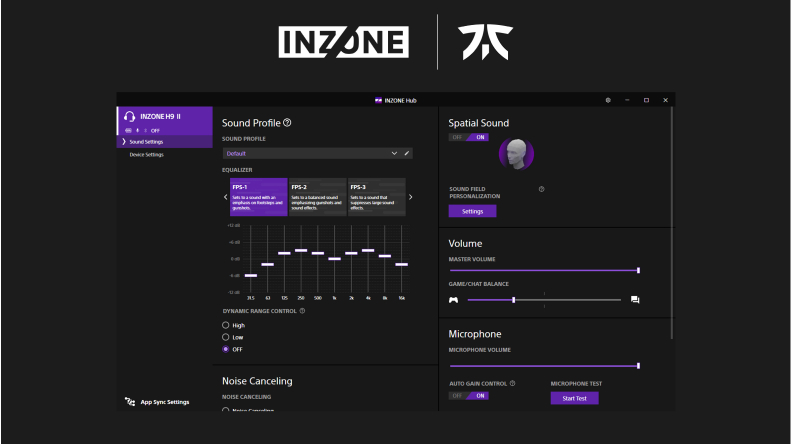Click the INZONE H9 II headset icon

(129, 117)
